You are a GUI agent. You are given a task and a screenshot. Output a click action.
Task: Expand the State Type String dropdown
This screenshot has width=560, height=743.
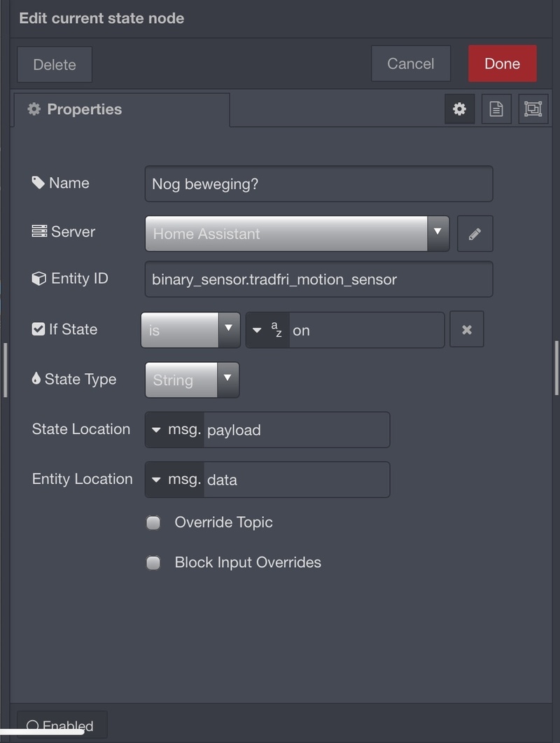pos(192,380)
